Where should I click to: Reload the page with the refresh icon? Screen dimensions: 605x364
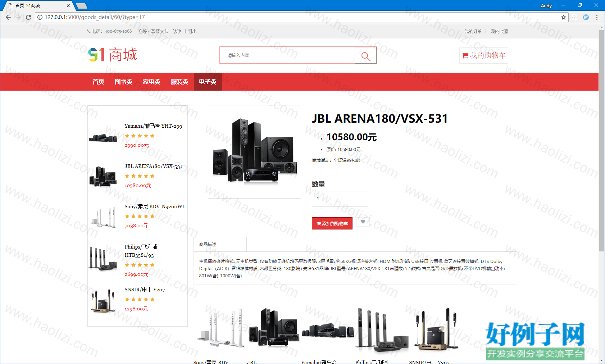point(28,17)
